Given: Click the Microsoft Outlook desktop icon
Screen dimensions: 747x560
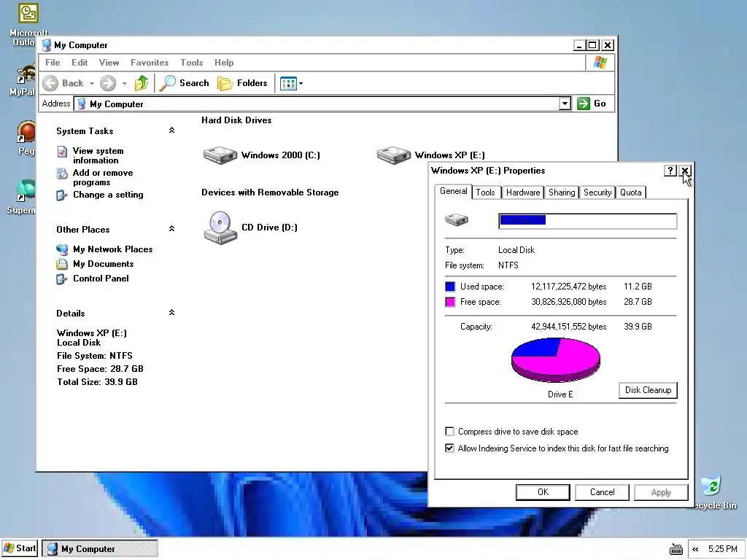Looking at the screenshot, I should [28, 13].
